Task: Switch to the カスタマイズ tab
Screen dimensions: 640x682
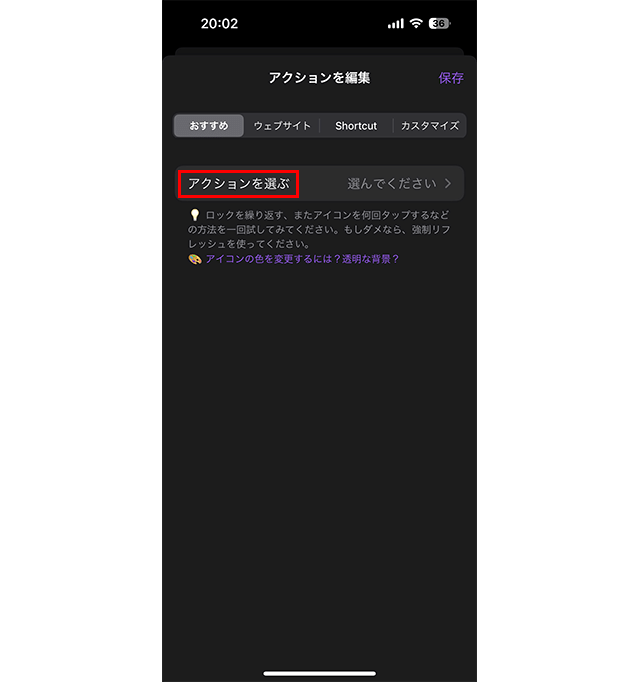Action: 429,126
